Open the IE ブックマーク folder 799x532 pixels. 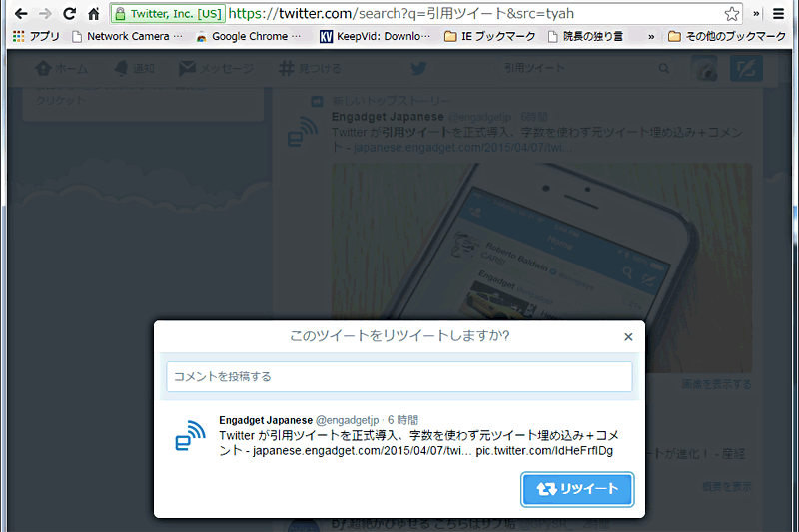tap(490, 36)
